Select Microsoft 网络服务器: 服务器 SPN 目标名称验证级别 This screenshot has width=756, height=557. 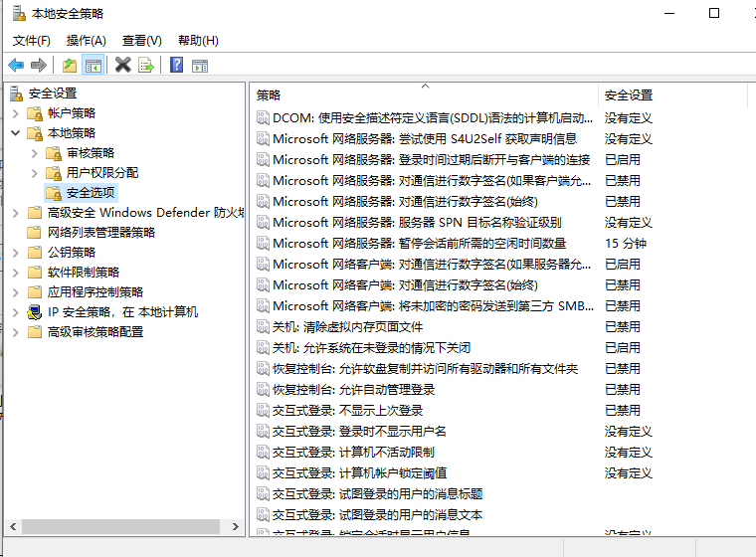click(x=417, y=223)
